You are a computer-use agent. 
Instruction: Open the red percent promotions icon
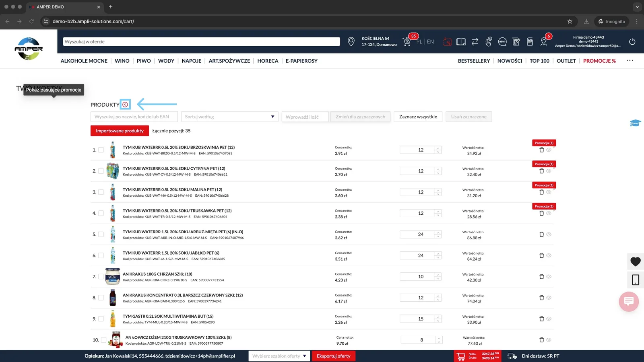447,41
